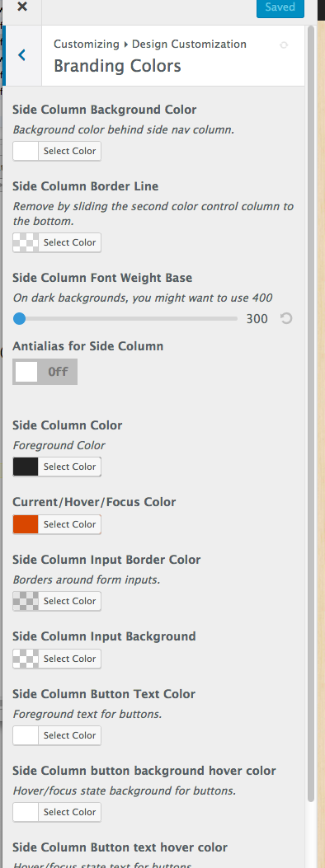Click the small refresh icon beside the title

(x=284, y=45)
